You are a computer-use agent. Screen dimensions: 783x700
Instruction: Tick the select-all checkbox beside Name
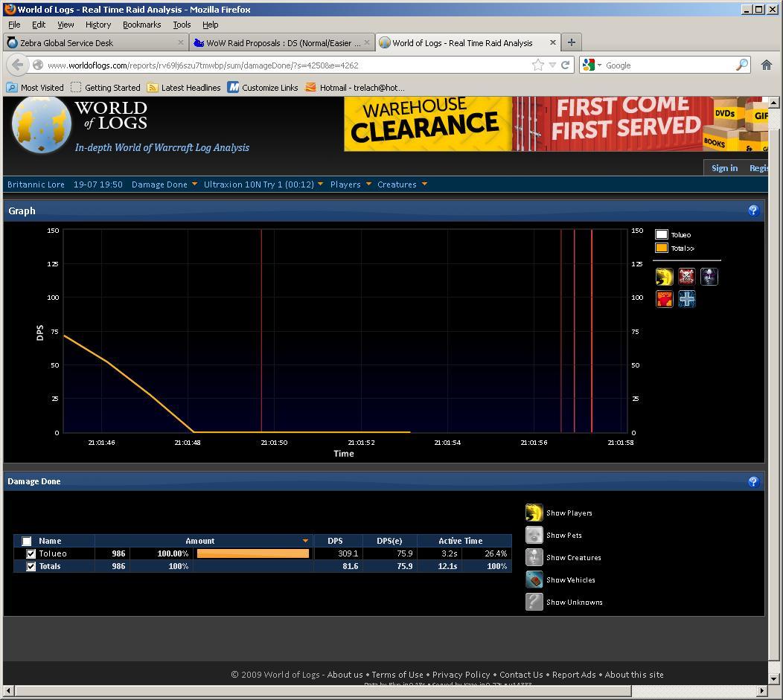27,541
